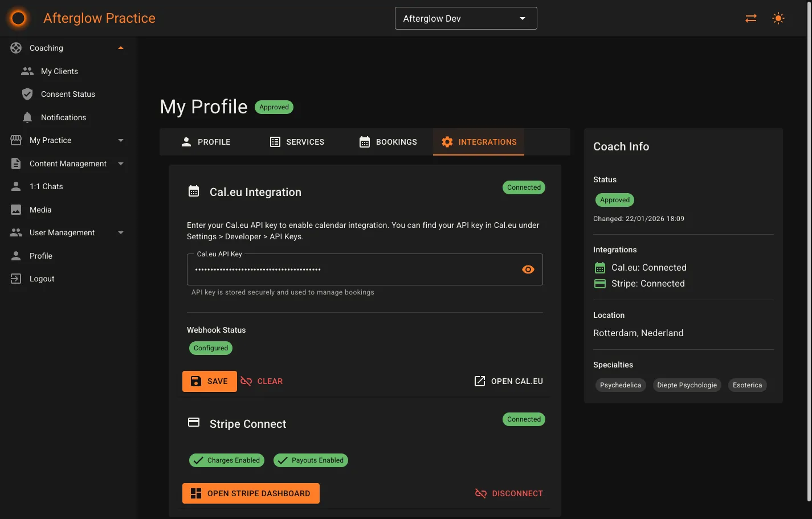Toggle the theme with the sun icon
This screenshot has width=812, height=519.
click(x=778, y=18)
